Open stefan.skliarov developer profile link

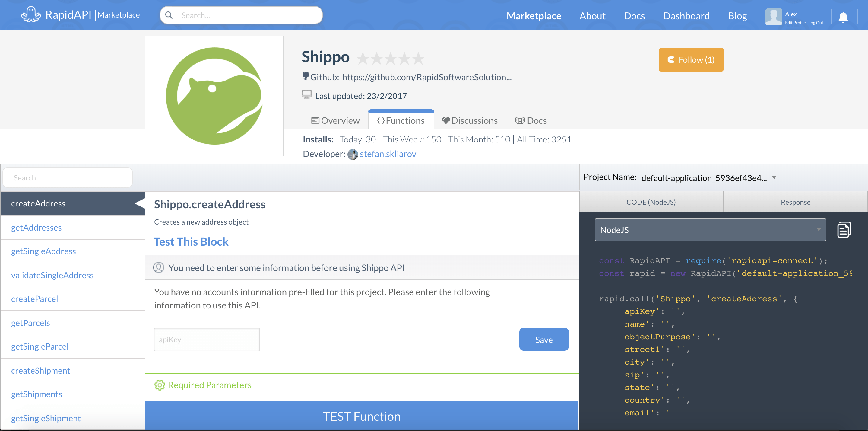tap(388, 154)
